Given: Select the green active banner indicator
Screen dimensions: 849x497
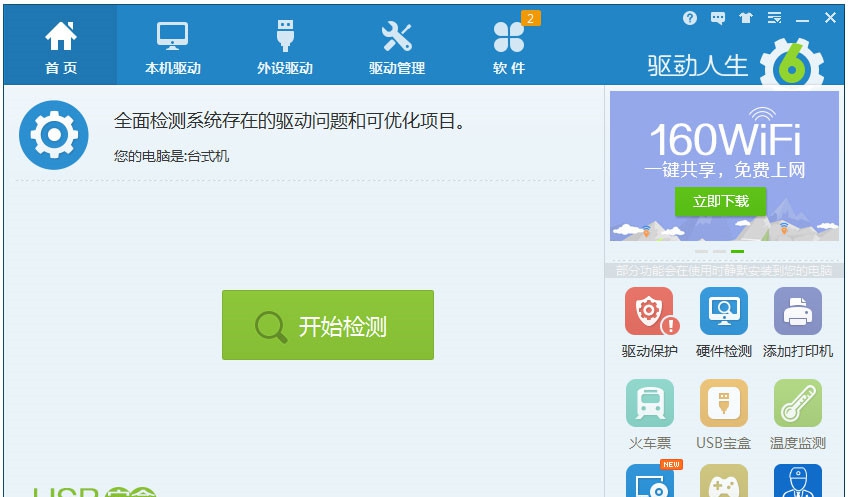Looking at the screenshot, I should point(737,251).
